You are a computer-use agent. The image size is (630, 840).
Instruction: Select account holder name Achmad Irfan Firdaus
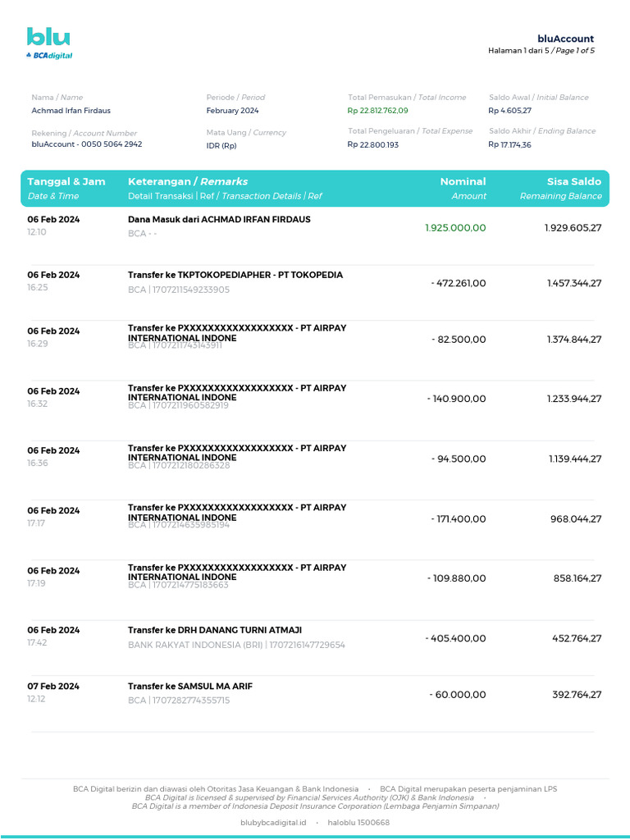[71, 111]
